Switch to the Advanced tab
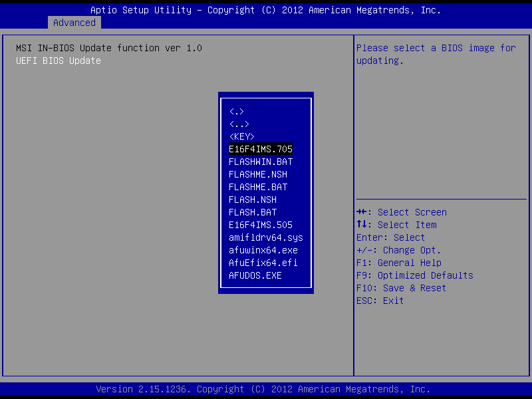The height and width of the screenshot is (399, 532). pos(74,23)
